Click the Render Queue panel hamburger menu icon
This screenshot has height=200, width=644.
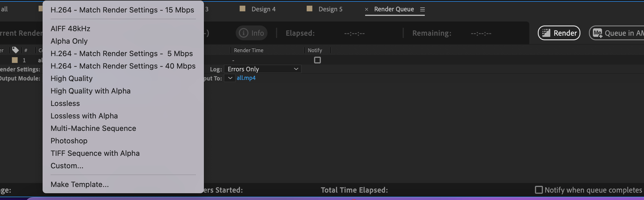point(423,9)
